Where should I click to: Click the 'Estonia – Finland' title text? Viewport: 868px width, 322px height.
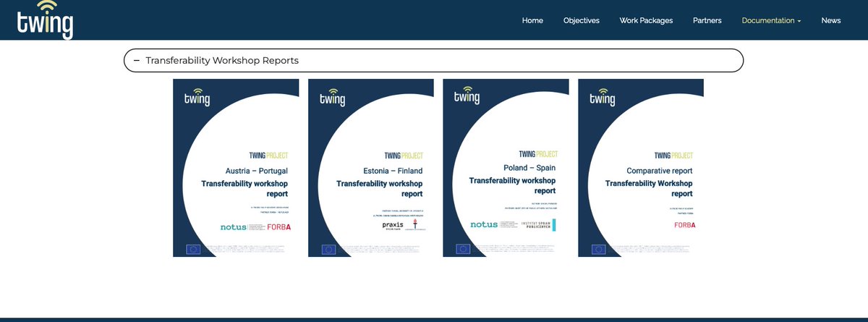[393, 171]
